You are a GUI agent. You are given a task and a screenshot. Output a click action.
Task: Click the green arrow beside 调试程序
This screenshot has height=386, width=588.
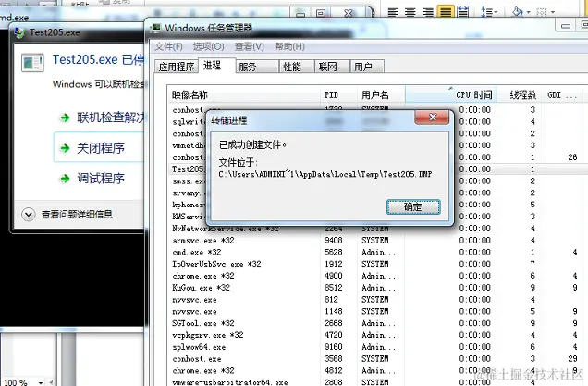(66, 179)
